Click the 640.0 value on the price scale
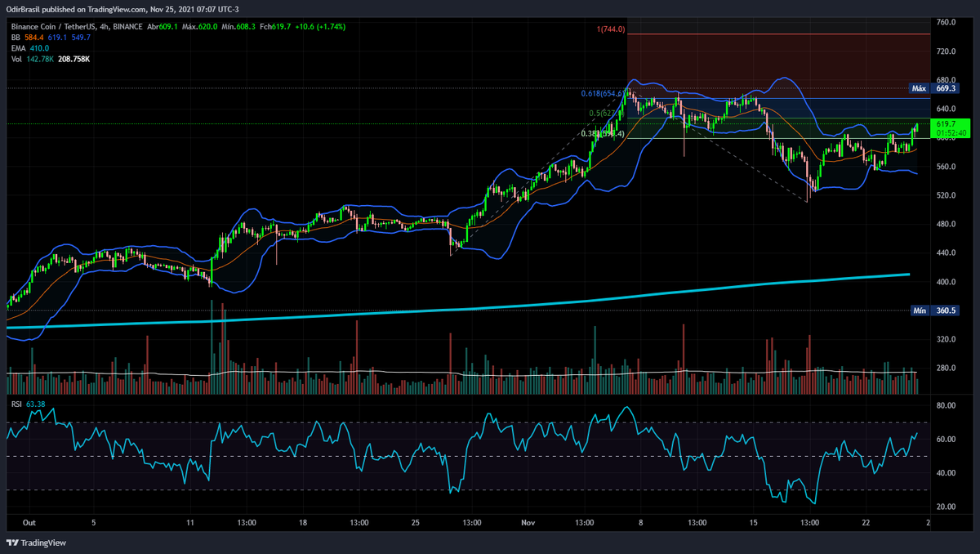 coord(946,106)
